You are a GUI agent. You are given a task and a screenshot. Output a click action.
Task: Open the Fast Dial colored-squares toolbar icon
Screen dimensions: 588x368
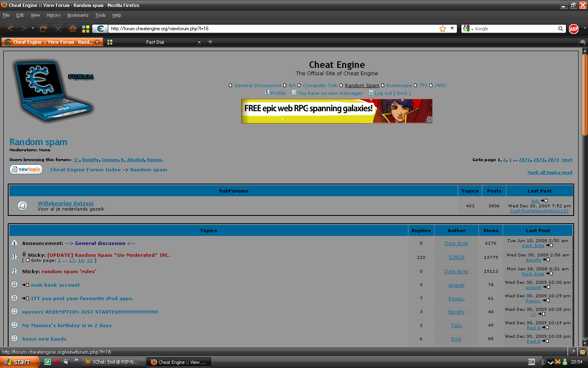point(86,29)
